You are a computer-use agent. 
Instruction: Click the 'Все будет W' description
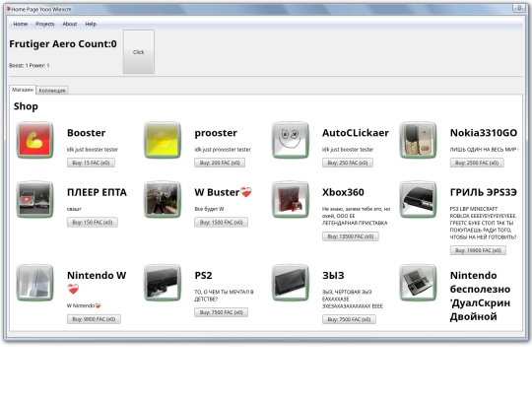click(209, 209)
